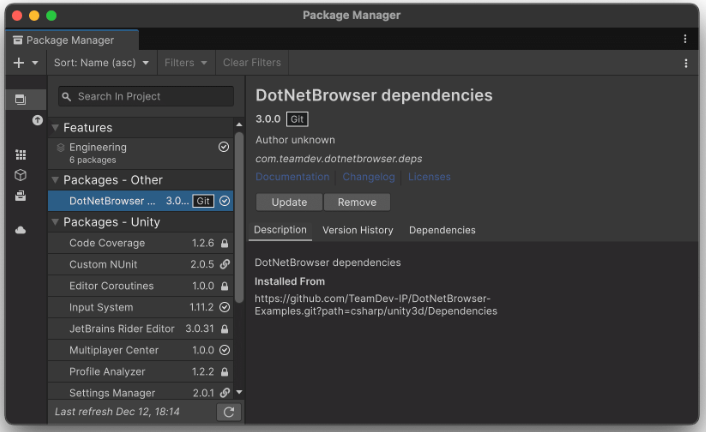Click the refresh package list button

[x=229, y=412]
